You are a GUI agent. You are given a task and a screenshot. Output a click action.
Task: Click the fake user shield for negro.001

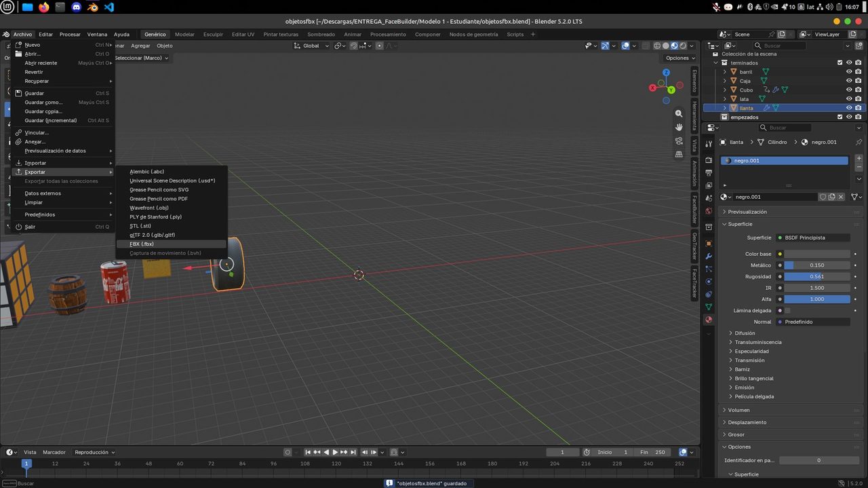click(823, 197)
